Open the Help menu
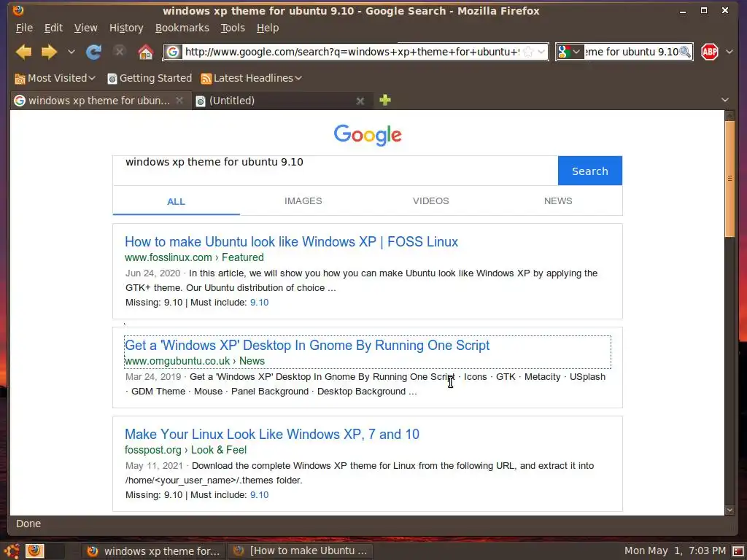The width and height of the screenshot is (747, 560). 268,28
